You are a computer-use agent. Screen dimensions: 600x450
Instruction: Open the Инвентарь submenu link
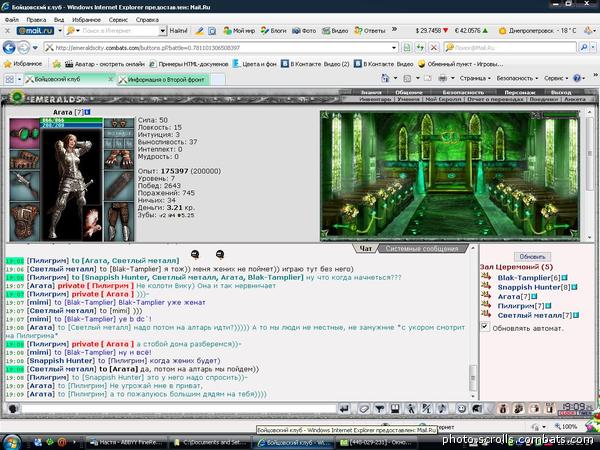click(375, 99)
